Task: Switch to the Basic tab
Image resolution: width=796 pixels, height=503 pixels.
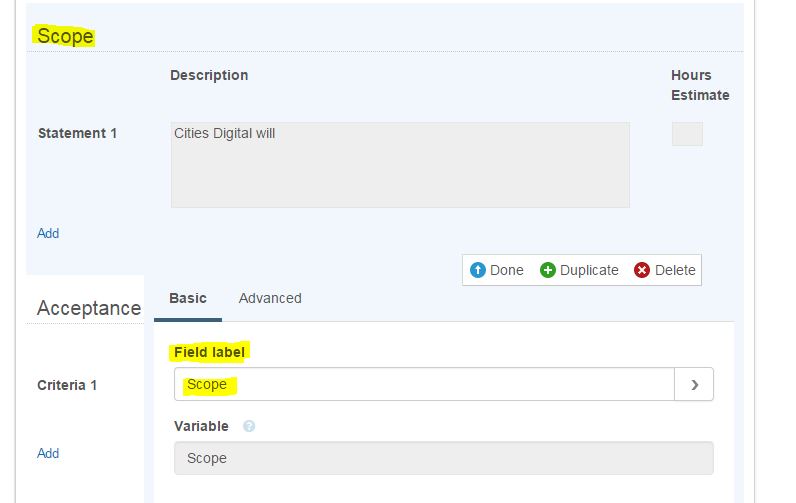Action: (188, 298)
